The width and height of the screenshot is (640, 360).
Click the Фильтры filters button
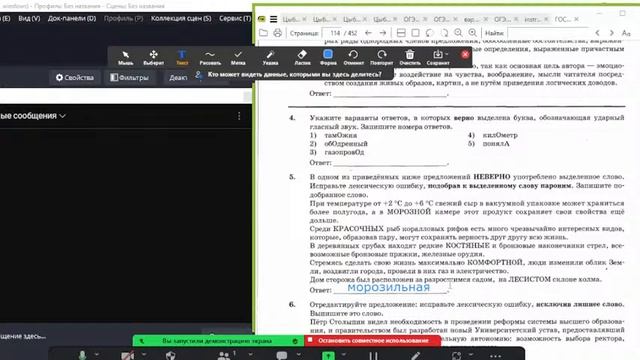129,78
